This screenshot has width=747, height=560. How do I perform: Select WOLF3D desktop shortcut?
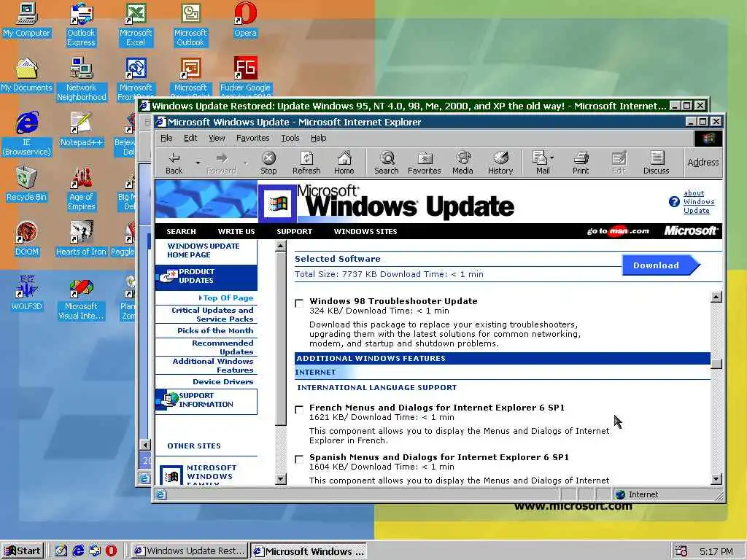27,293
